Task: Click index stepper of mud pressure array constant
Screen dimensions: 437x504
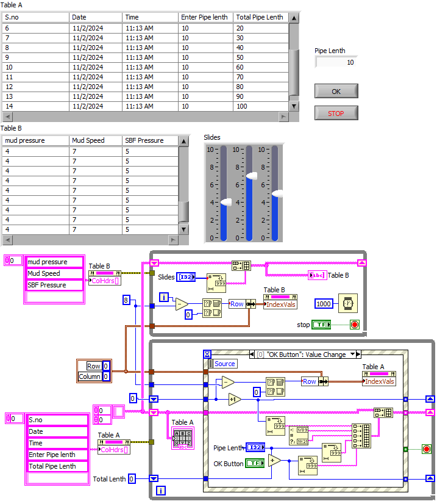Action: pyautogui.click(x=7, y=261)
